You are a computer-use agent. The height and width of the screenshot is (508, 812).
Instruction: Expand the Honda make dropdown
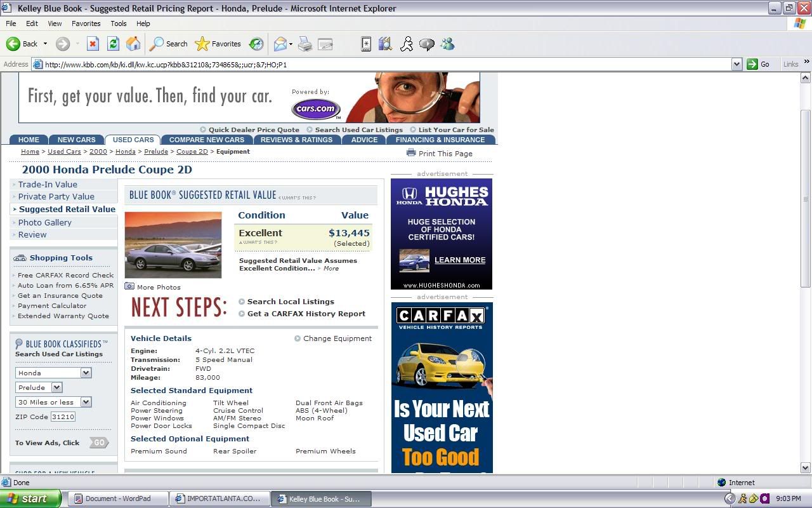click(x=86, y=373)
